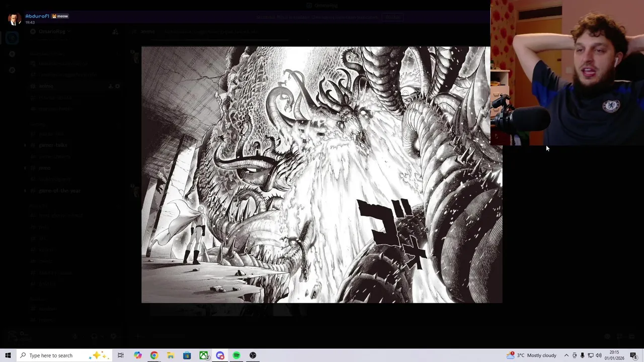This screenshot has height=362, width=644.
Task: Open OBS Studio from the taskbar
Action: click(x=253, y=355)
